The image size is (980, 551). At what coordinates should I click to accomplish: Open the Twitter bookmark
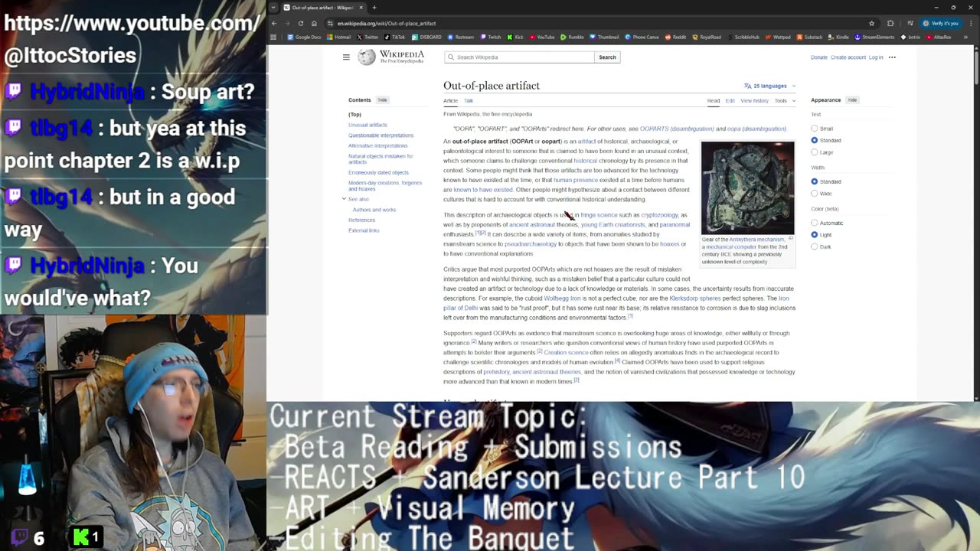point(367,37)
